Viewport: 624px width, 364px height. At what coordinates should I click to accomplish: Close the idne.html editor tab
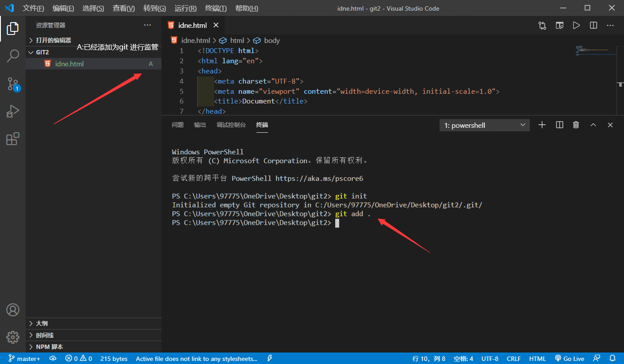(x=216, y=25)
